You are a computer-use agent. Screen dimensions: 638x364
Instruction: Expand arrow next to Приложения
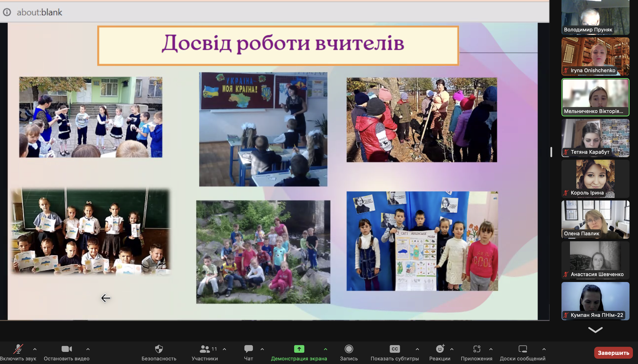(491, 349)
